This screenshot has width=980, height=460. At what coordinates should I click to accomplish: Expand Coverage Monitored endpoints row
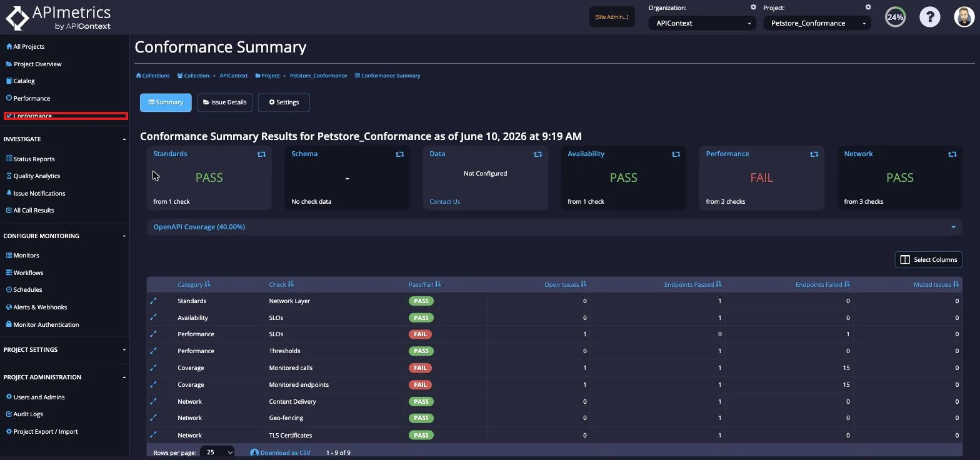(x=153, y=384)
